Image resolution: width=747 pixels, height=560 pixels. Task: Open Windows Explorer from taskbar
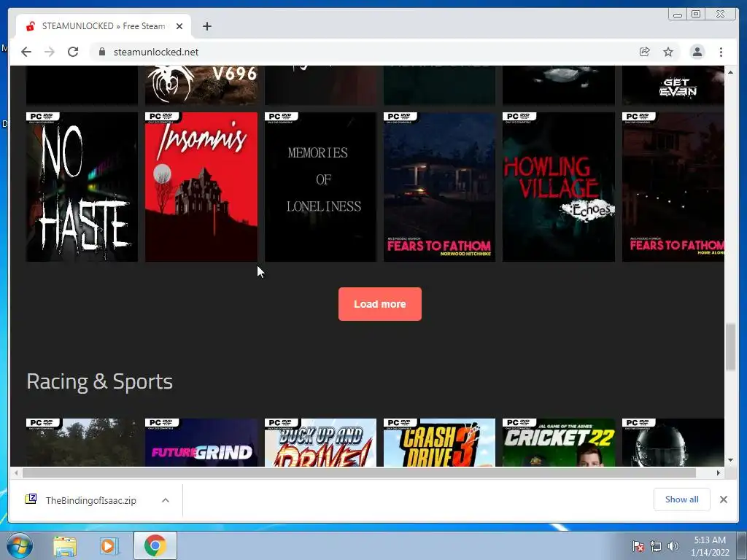(65, 546)
